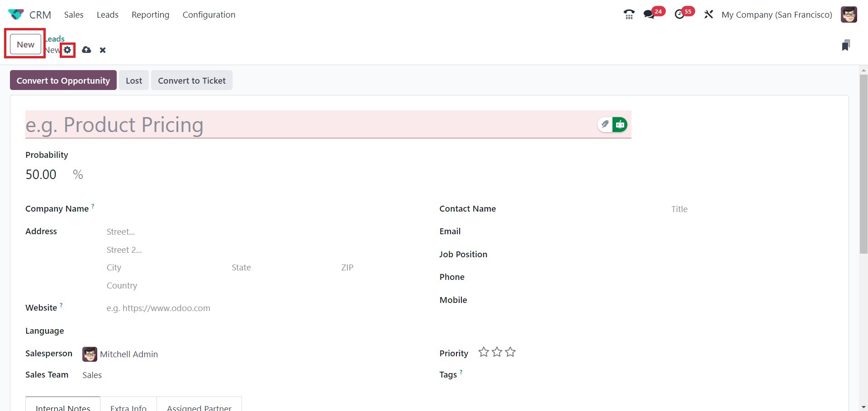Switch to the Extra Info tab
Viewport: 868px width, 411px height.
point(128,407)
